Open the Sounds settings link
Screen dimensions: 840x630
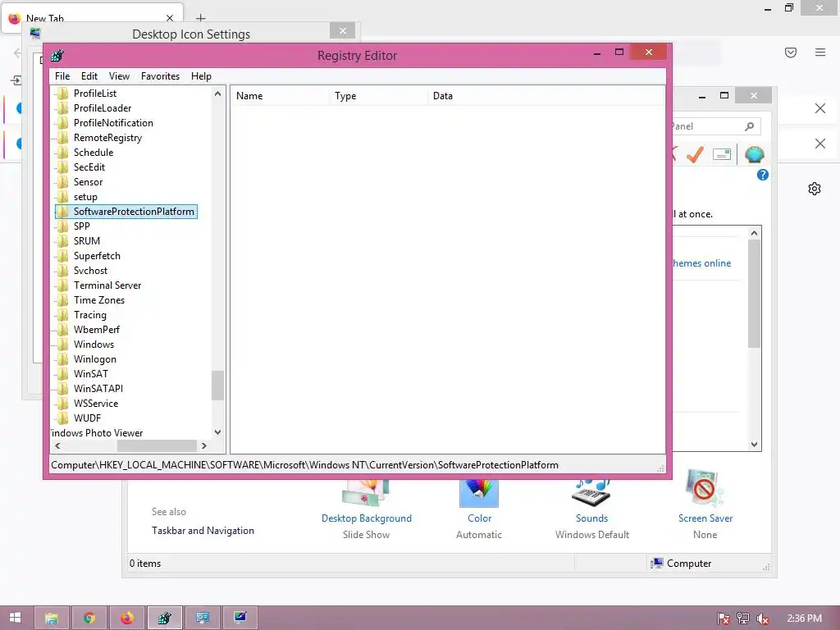(x=592, y=518)
